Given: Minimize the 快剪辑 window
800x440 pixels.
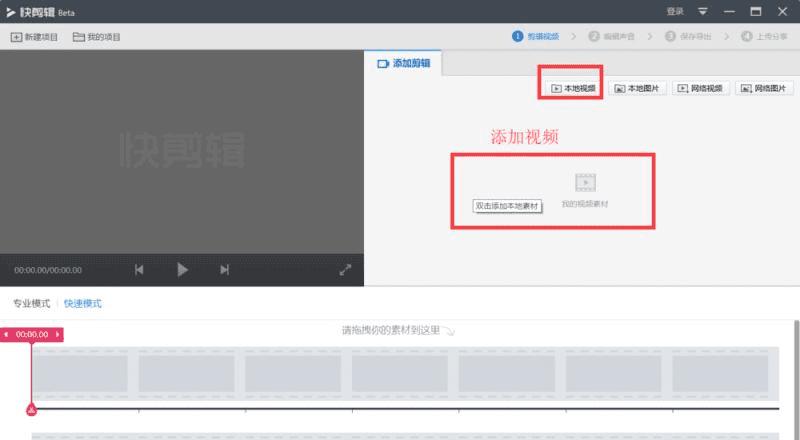Looking at the screenshot, I should pyautogui.click(x=729, y=11).
